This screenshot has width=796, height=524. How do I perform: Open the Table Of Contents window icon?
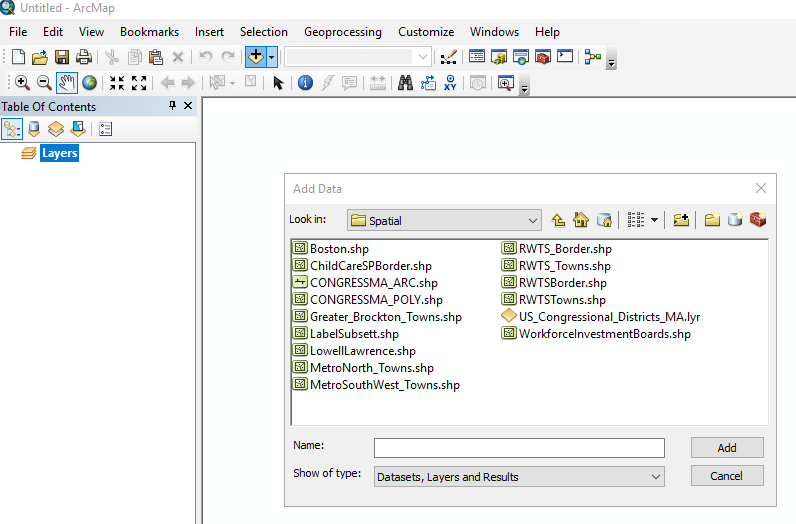tap(477, 57)
